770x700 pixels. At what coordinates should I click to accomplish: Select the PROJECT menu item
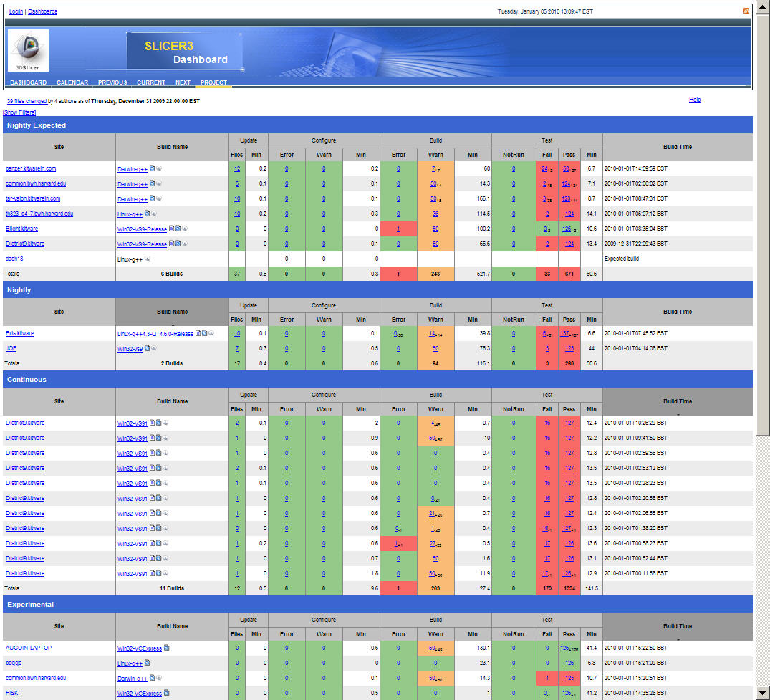pos(213,82)
